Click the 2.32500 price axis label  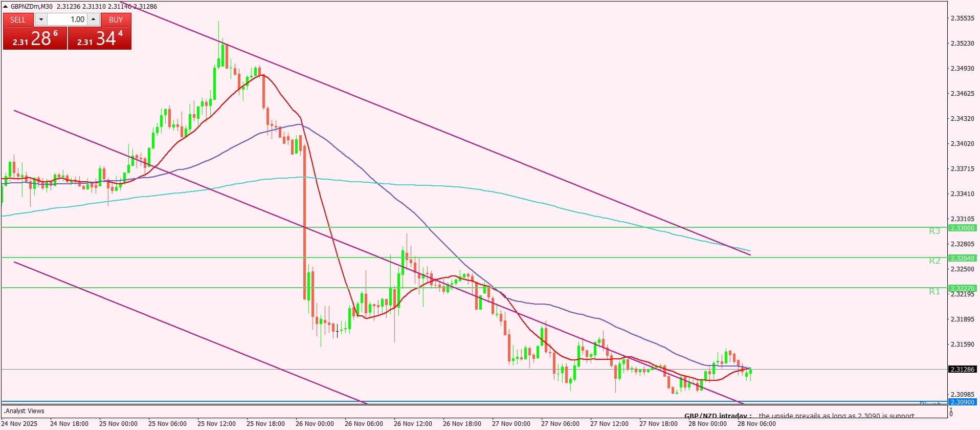point(962,269)
